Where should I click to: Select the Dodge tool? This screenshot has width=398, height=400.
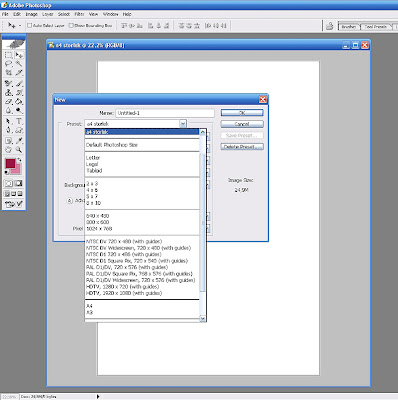coord(19,110)
